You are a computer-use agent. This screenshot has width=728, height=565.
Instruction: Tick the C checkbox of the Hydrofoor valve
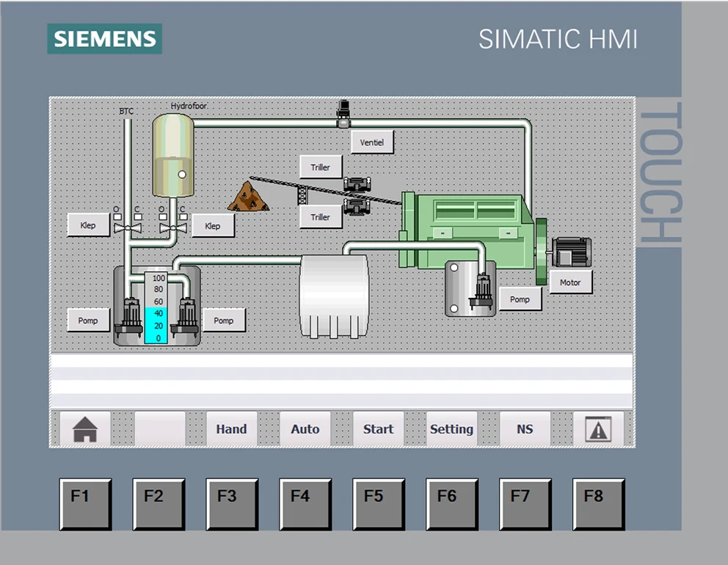tap(183, 216)
